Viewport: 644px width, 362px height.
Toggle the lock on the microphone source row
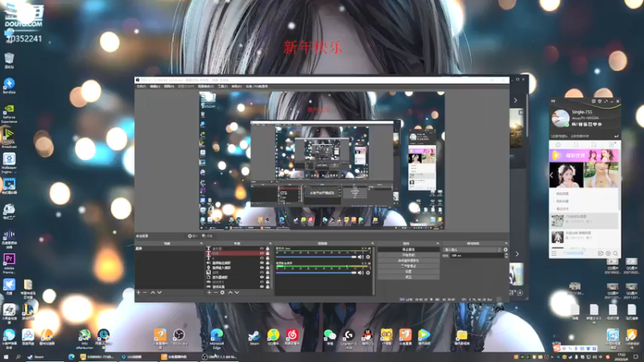tap(267, 268)
